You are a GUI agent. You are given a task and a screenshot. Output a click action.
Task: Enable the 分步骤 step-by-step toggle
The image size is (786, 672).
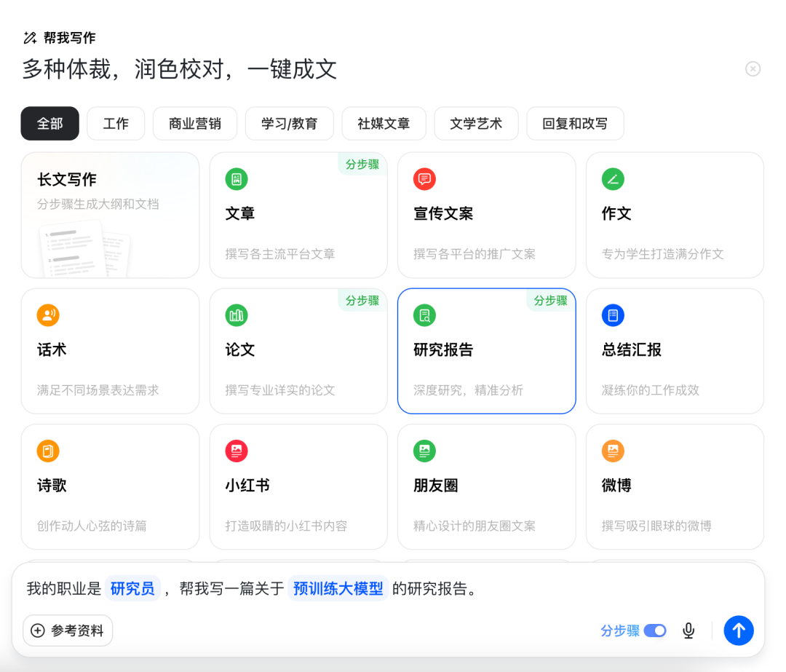pyautogui.click(x=654, y=631)
